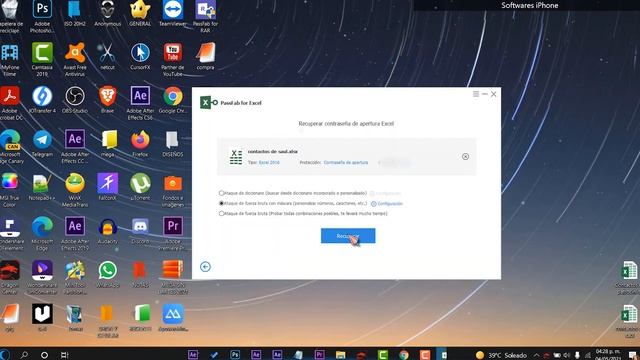Open FalconX desktop shortcut
The image size is (640, 360).
(107, 187)
